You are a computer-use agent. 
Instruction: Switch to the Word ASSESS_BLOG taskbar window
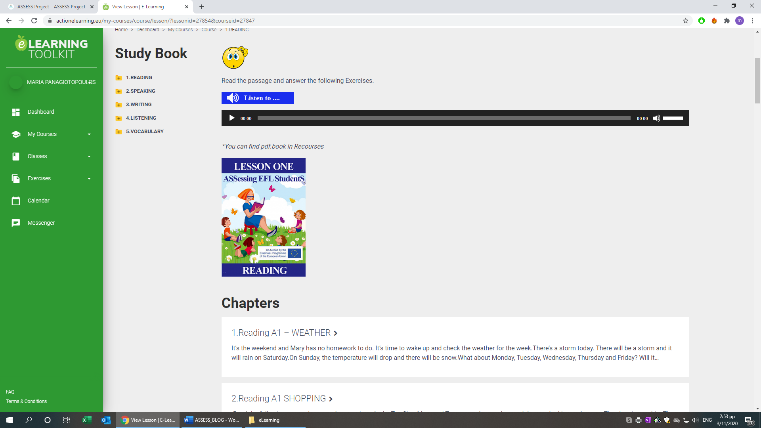[x=212, y=420]
